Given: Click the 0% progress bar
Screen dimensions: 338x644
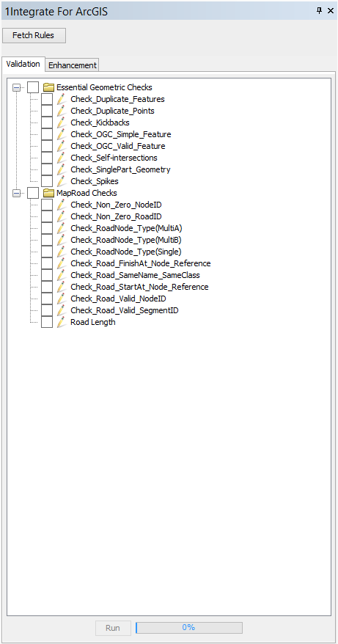Looking at the screenshot, I should (189, 628).
